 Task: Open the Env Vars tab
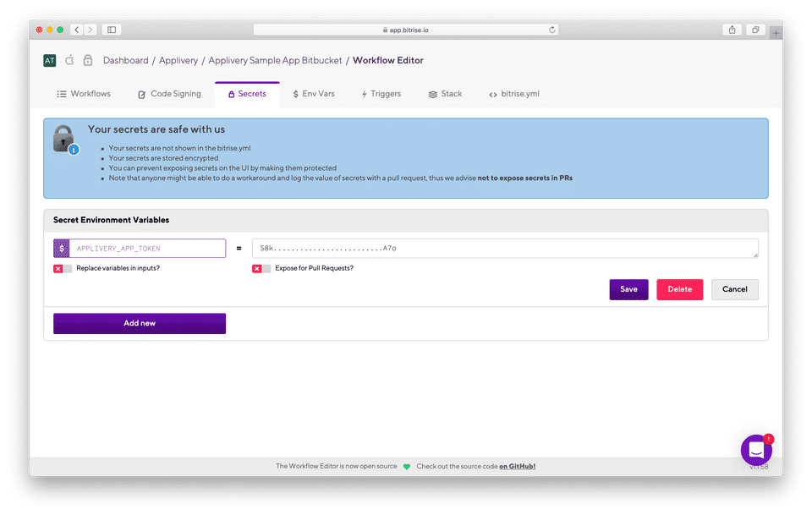(313, 94)
